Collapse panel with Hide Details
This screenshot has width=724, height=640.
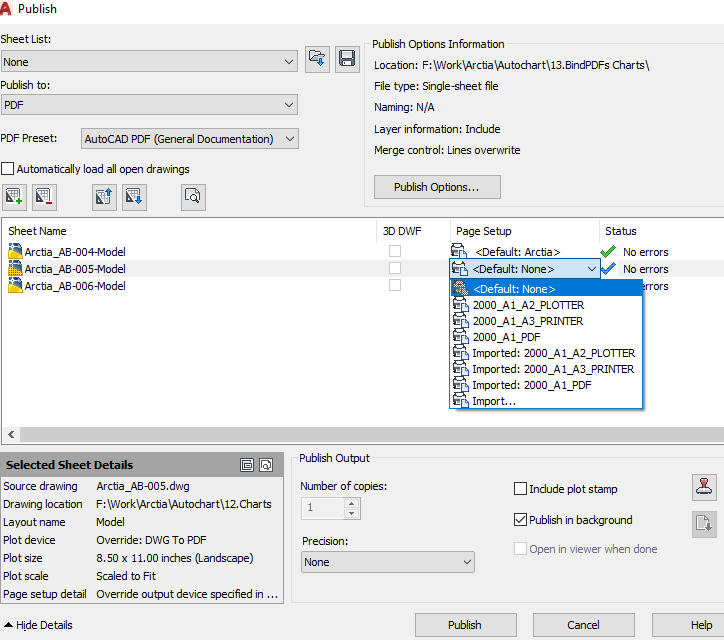[x=38, y=625]
